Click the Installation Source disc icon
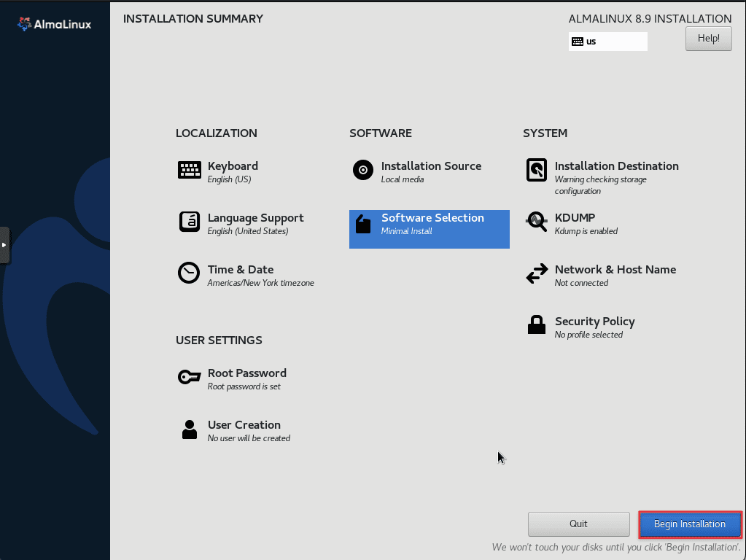Image resolution: width=746 pixels, height=560 pixels. [x=363, y=171]
